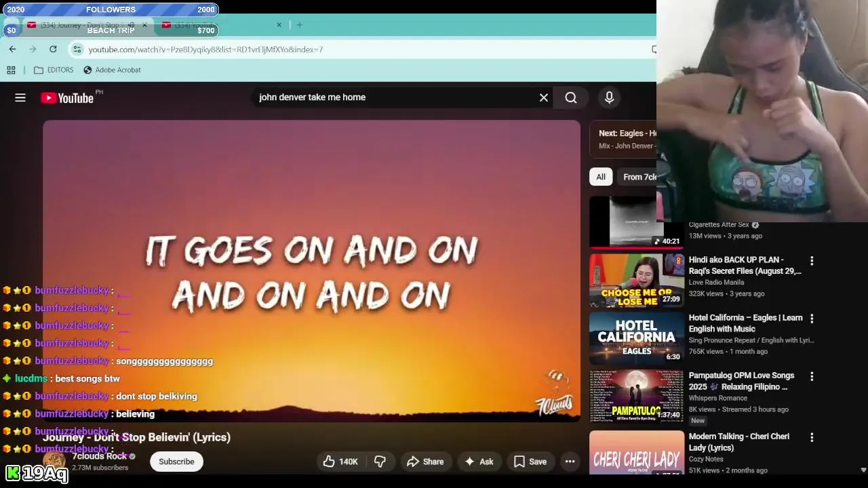View site information icon in address bar

(77, 49)
